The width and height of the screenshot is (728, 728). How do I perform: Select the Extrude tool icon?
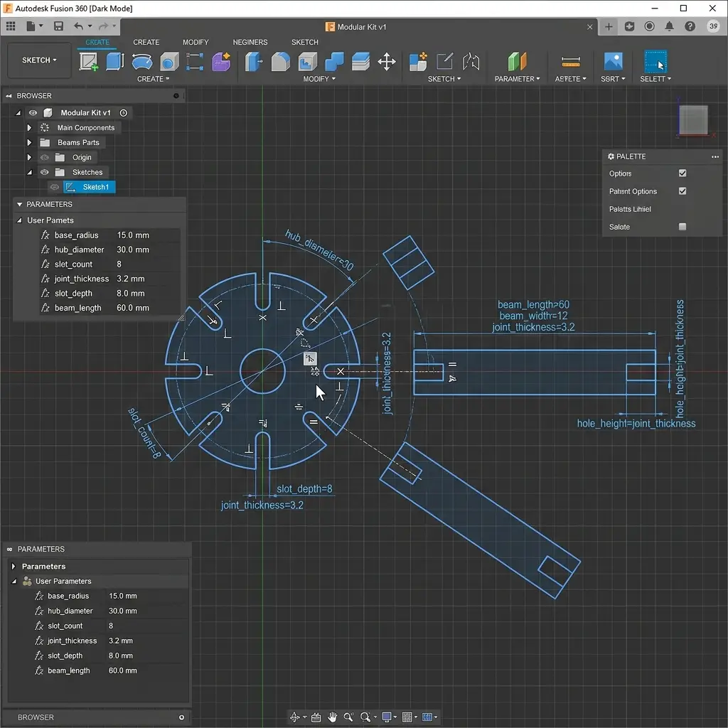click(114, 61)
